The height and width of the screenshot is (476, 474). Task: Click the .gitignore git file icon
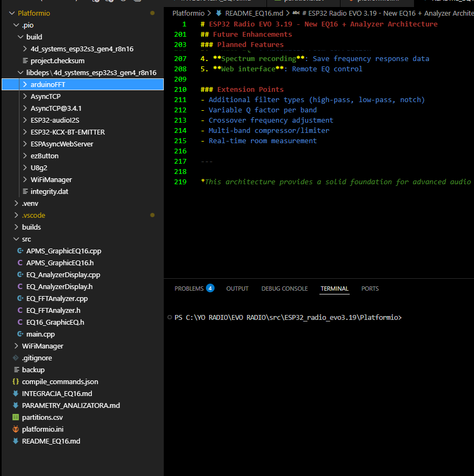[16, 358]
